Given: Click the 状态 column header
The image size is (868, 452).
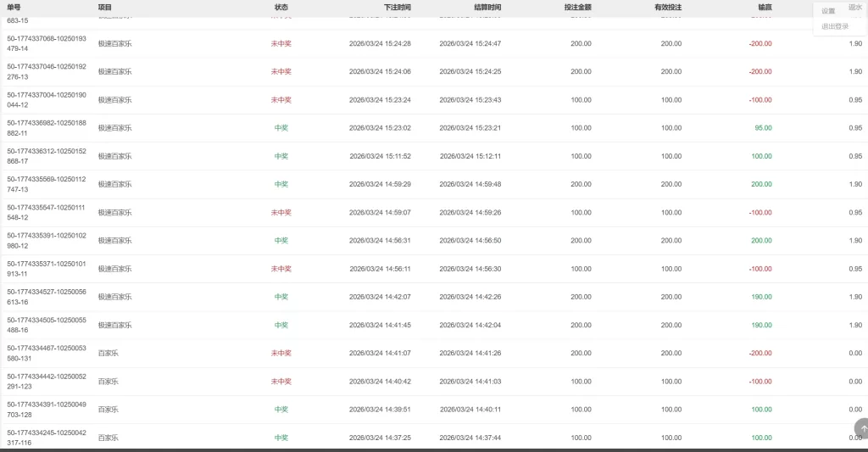Looking at the screenshot, I should [x=281, y=7].
